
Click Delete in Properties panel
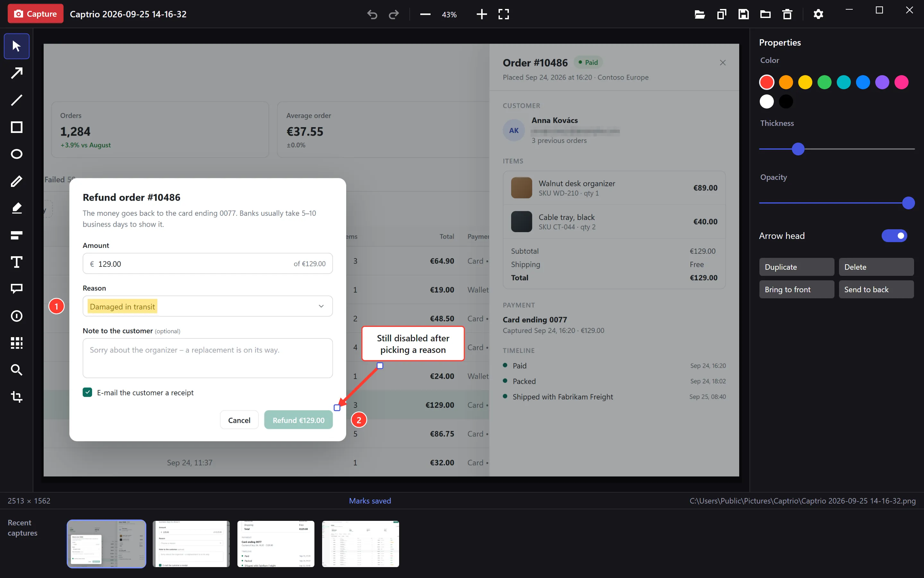[x=876, y=267]
